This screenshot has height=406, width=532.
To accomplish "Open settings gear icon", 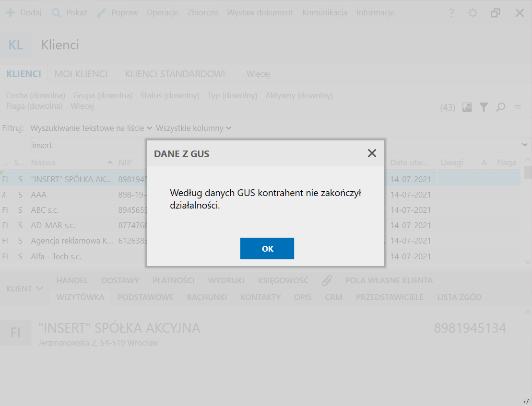I will (473, 13).
